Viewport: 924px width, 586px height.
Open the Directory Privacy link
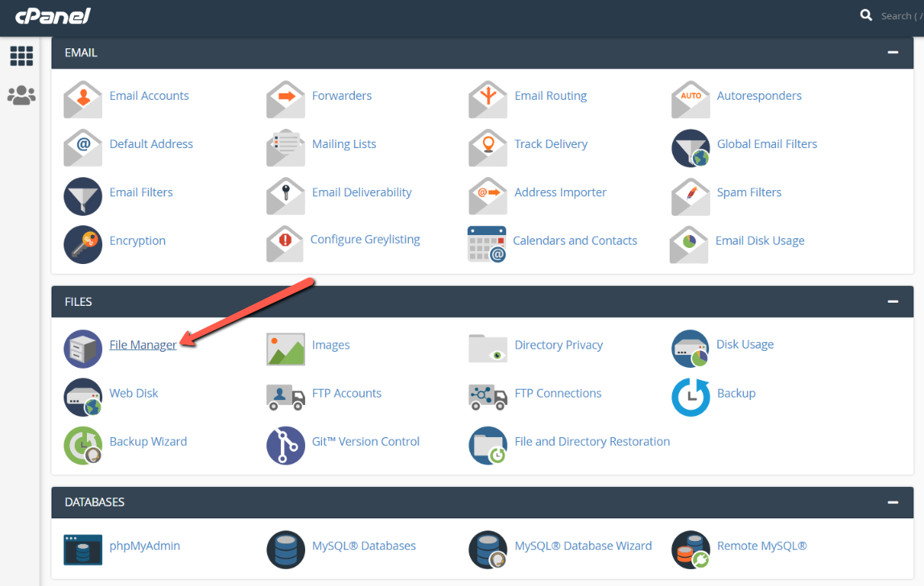(x=559, y=345)
